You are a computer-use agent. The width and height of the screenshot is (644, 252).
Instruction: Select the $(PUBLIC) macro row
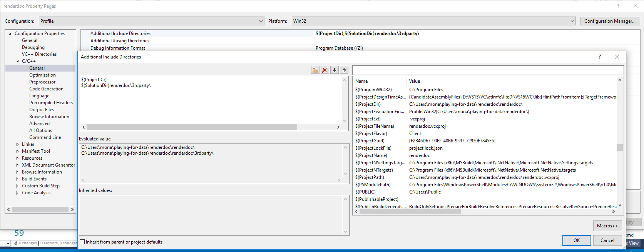coord(485,192)
